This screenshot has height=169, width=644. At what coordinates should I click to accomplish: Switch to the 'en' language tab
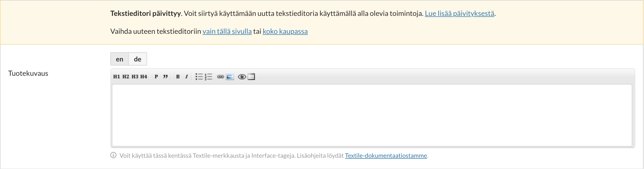(120, 59)
